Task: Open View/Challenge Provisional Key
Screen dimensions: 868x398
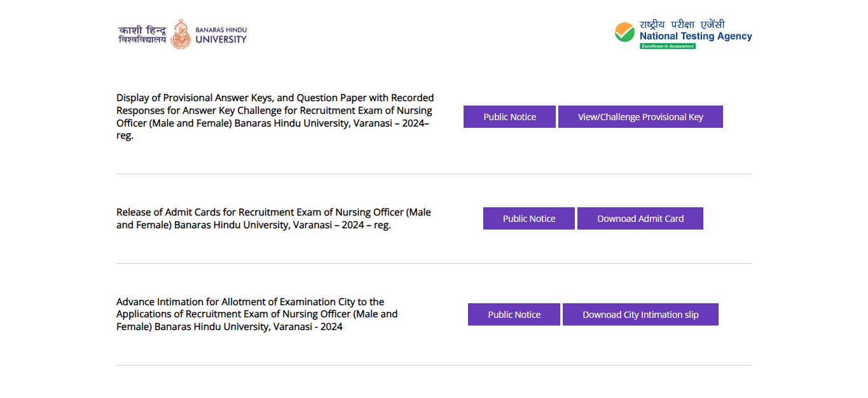Action: (x=640, y=117)
